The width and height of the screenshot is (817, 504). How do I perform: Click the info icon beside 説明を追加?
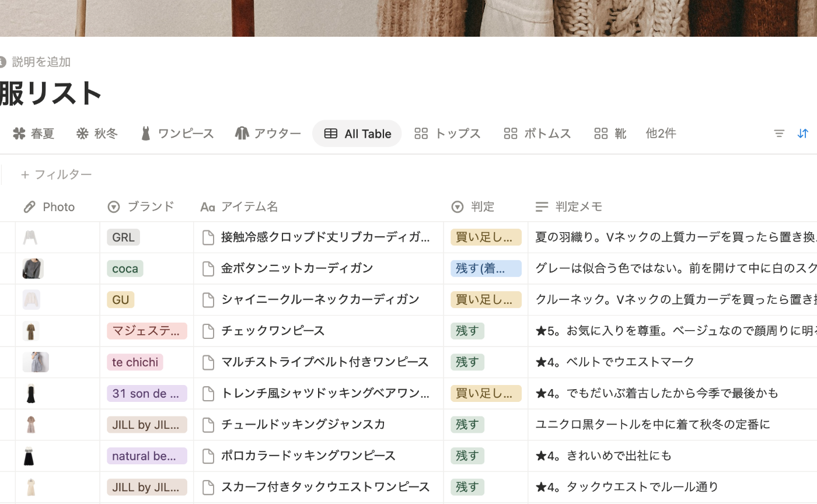pyautogui.click(x=3, y=62)
